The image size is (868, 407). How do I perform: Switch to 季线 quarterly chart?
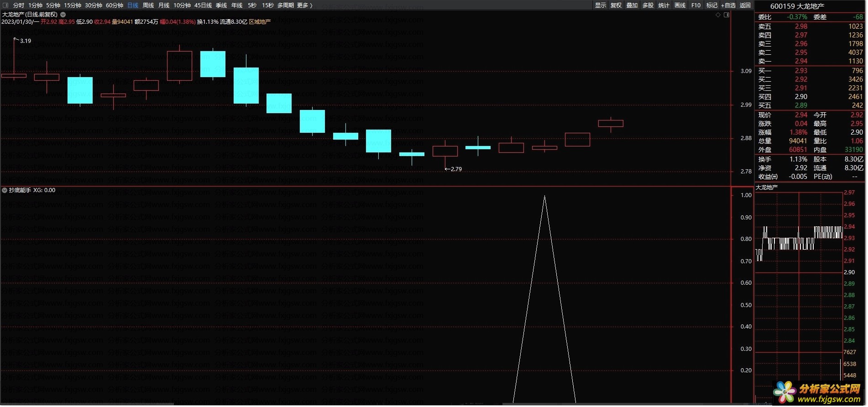221,5
